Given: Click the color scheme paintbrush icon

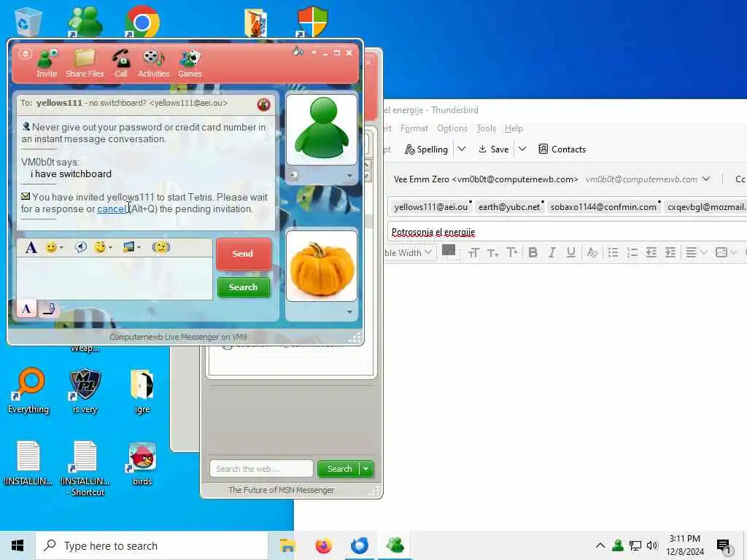Looking at the screenshot, I should tap(298, 52).
